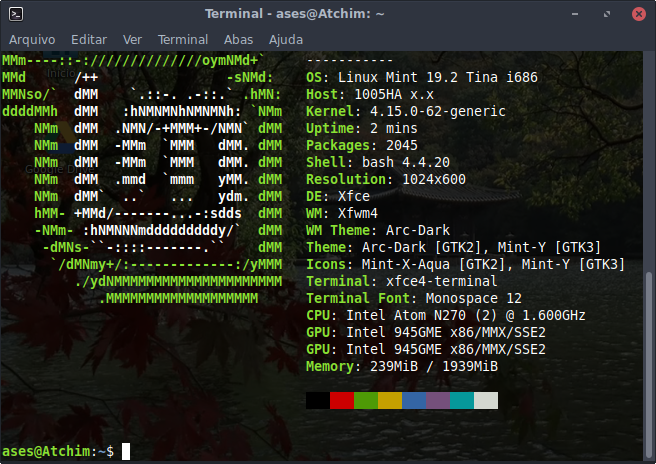Click the light gray color block in the palette
This screenshot has height=464, width=656.
[486, 400]
